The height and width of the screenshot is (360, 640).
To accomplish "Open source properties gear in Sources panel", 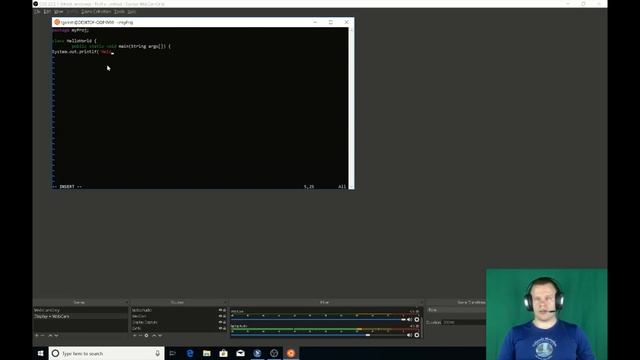I will (x=147, y=336).
